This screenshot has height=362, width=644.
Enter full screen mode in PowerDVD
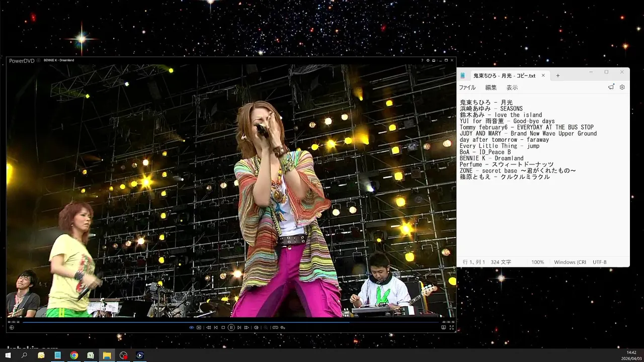point(451,327)
